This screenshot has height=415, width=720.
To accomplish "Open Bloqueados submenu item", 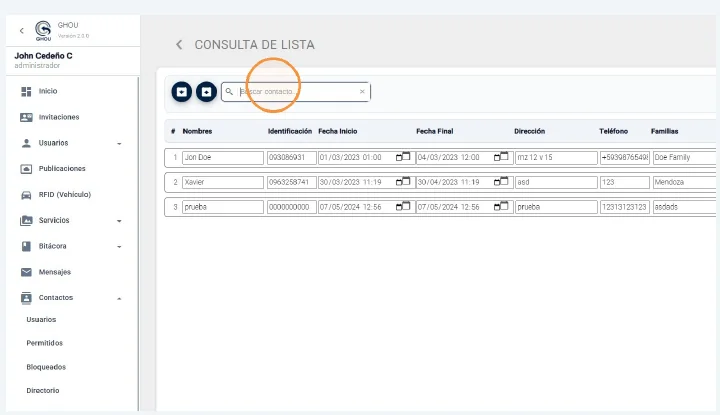I will click(x=46, y=367).
